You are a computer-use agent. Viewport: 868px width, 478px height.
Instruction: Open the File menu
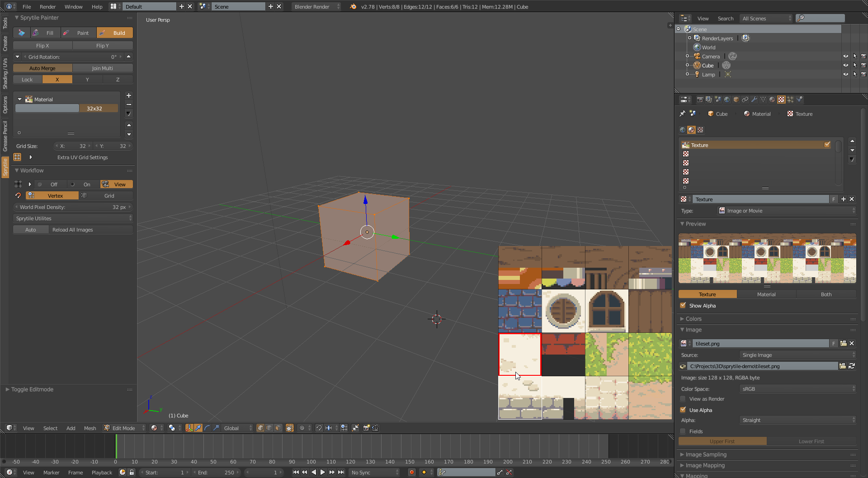pos(27,7)
